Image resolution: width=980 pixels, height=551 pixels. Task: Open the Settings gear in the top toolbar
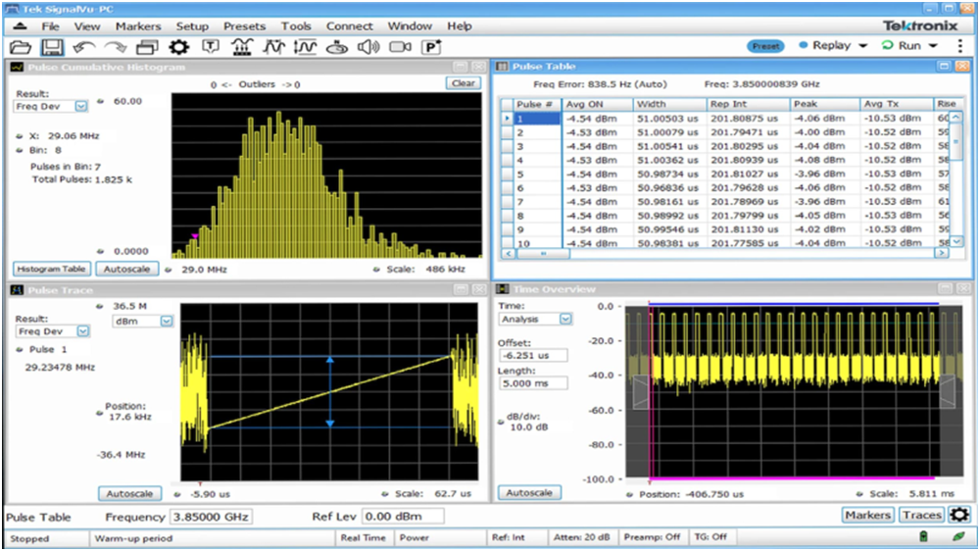click(178, 47)
